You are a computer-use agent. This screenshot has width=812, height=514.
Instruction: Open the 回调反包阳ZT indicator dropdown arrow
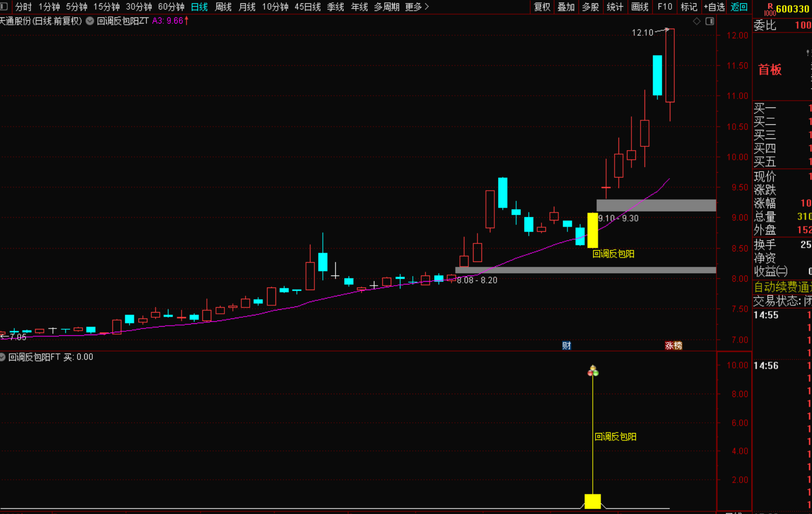[90, 21]
